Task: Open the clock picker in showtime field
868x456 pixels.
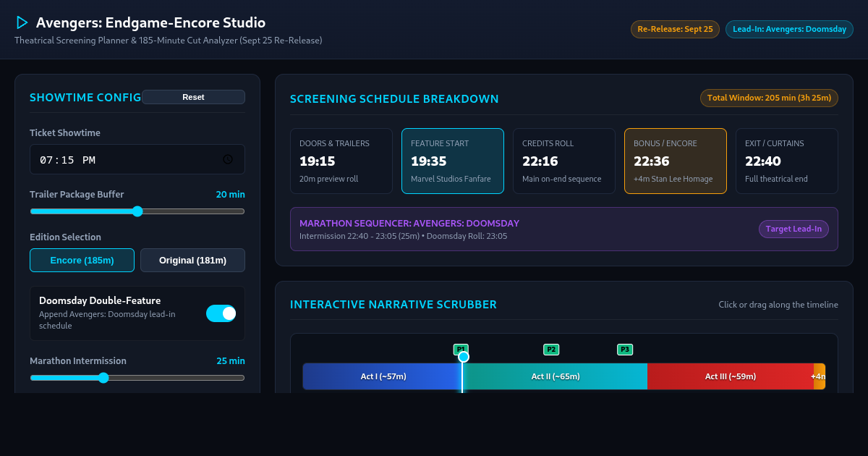Action: pos(227,159)
